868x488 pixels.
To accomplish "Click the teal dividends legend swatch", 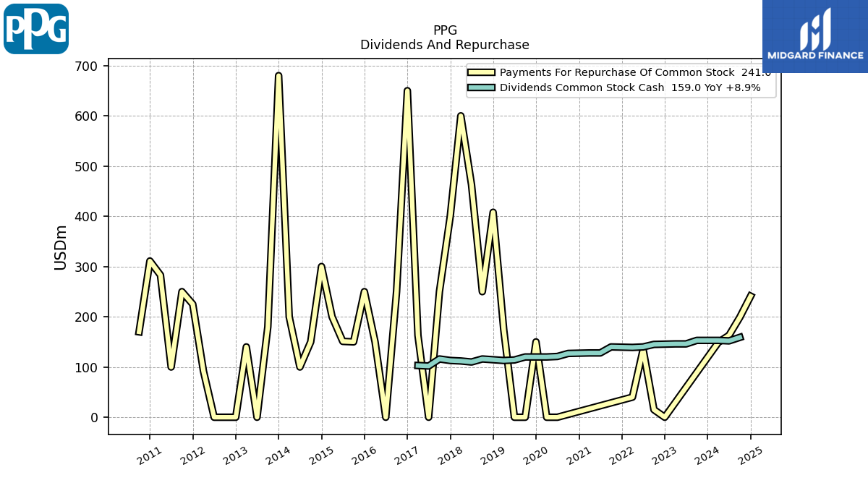I will coord(481,87).
